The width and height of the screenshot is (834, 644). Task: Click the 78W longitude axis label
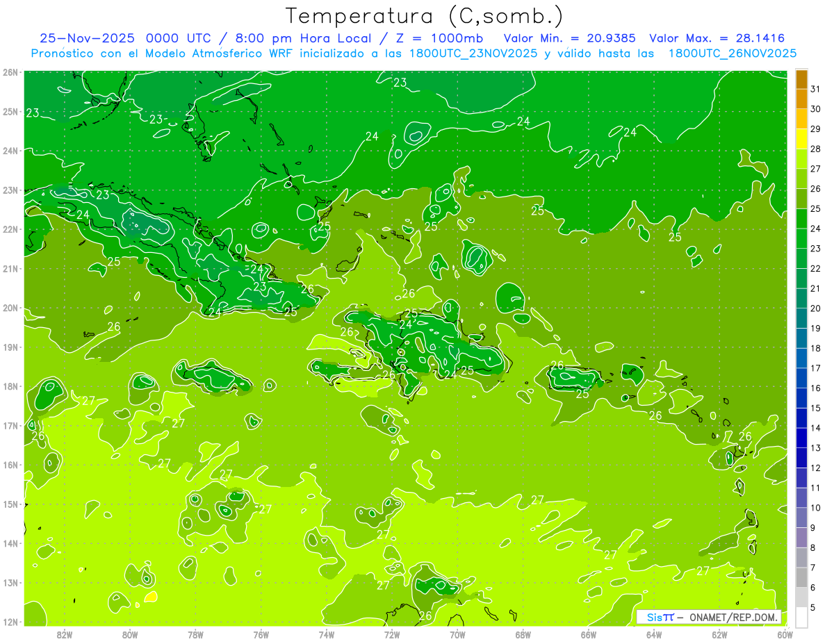tap(195, 634)
